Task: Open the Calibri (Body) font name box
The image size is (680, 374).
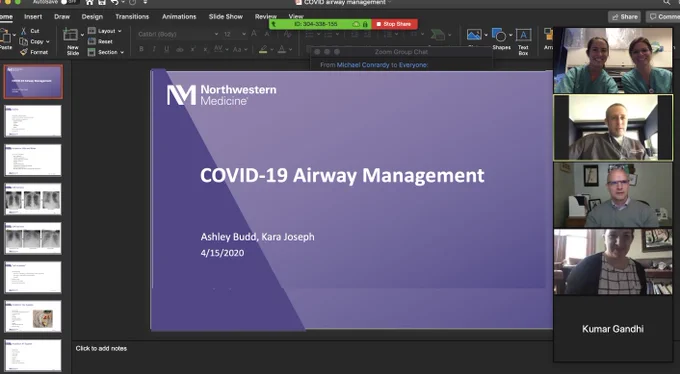Action: tap(178, 34)
